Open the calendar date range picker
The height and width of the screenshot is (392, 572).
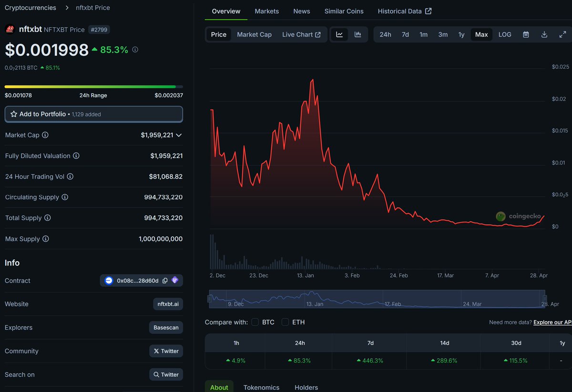coord(526,34)
